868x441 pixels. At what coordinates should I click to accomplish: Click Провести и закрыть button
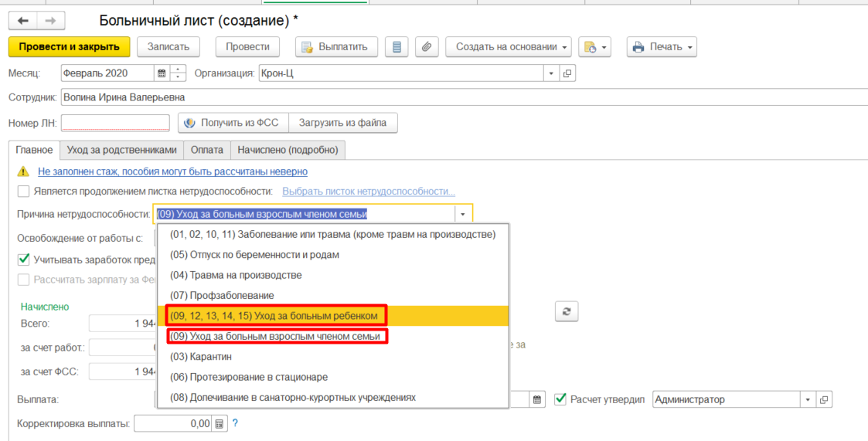(70, 47)
